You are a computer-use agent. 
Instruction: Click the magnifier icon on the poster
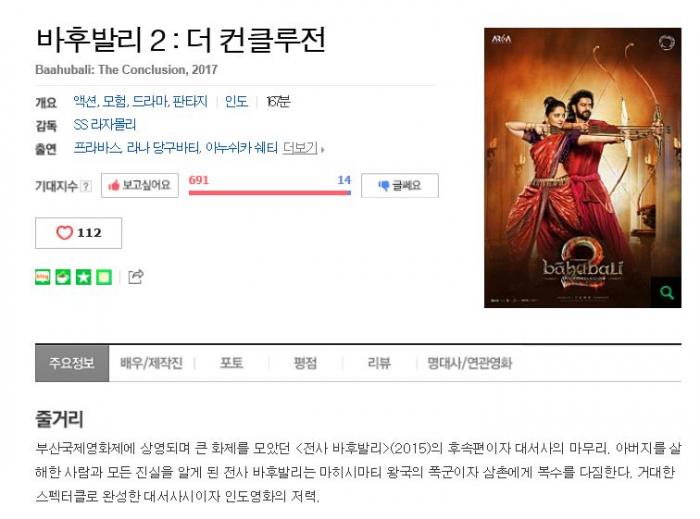tap(667, 292)
